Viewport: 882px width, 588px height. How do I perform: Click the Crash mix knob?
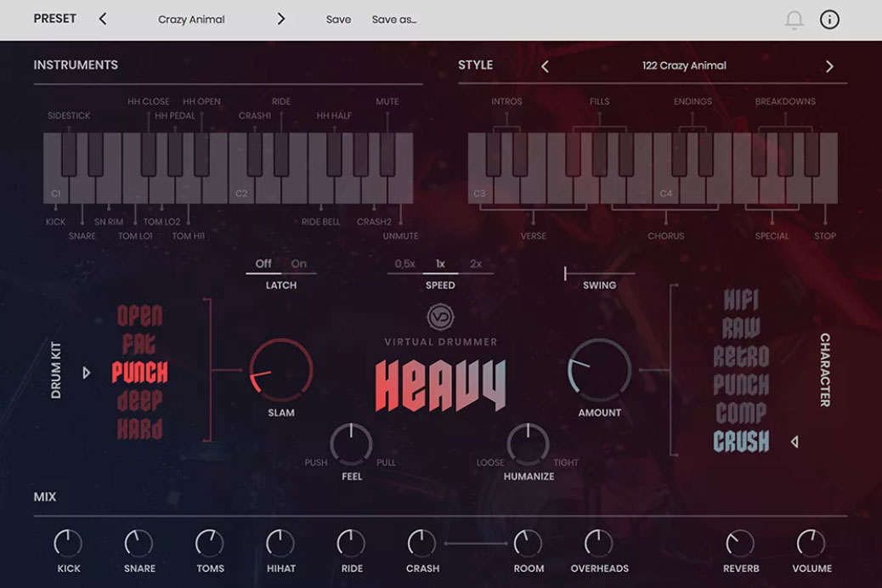(x=421, y=544)
